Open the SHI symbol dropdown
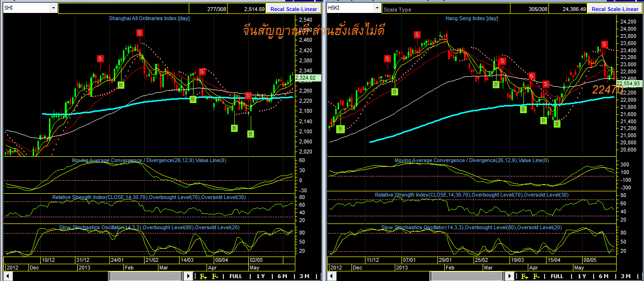The image size is (644, 281). 53,9
